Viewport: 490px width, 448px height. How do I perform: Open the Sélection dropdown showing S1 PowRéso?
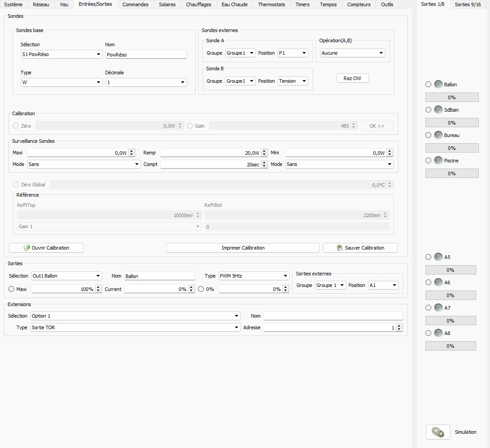61,54
